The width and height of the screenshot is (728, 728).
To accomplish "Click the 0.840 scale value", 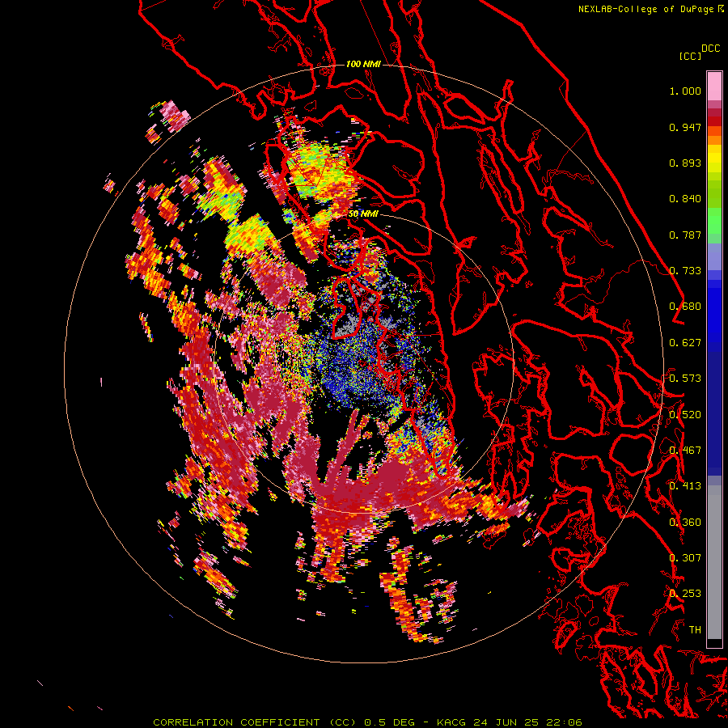I will pyautogui.click(x=685, y=199).
